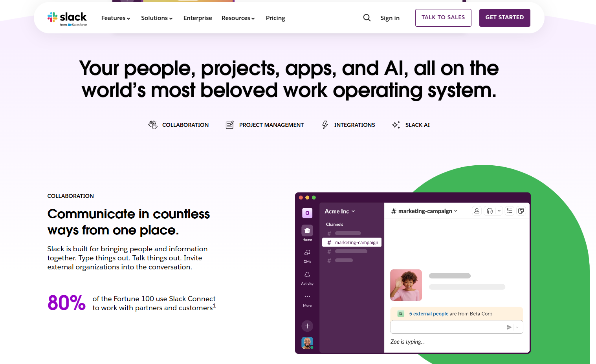Click the Channels section label
The height and width of the screenshot is (364, 596).
point(335,224)
